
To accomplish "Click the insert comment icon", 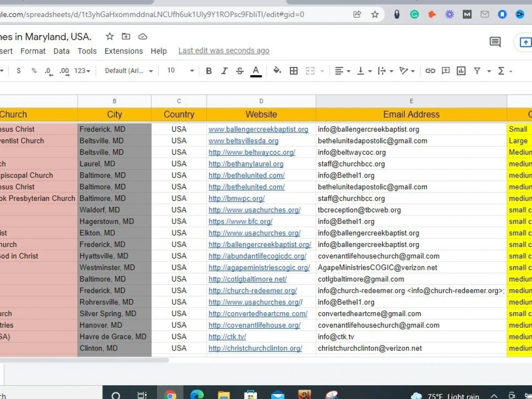I will tap(445, 71).
